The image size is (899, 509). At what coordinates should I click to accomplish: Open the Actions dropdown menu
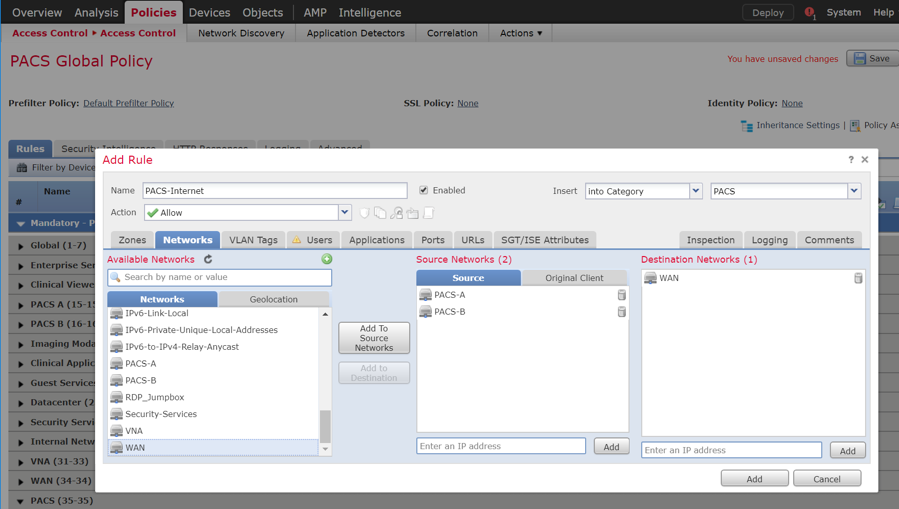pos(521,33)
